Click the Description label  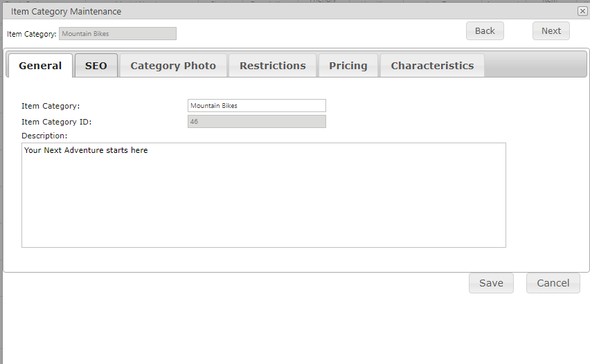[44, 136]
